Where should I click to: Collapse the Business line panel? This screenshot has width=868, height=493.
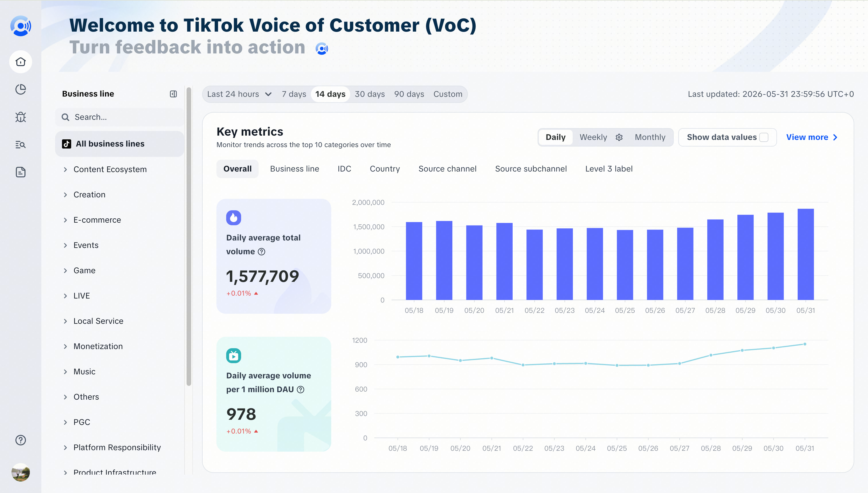point(173,94)
